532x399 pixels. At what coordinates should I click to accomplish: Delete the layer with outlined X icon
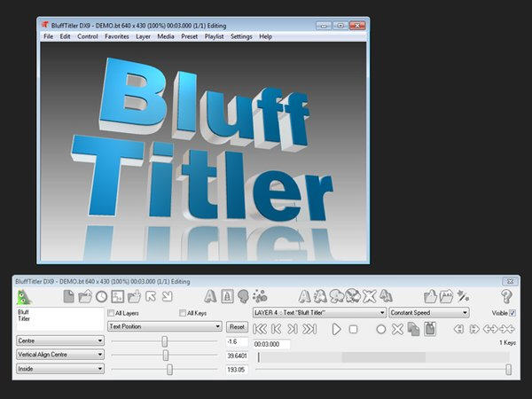coord(370,296)
